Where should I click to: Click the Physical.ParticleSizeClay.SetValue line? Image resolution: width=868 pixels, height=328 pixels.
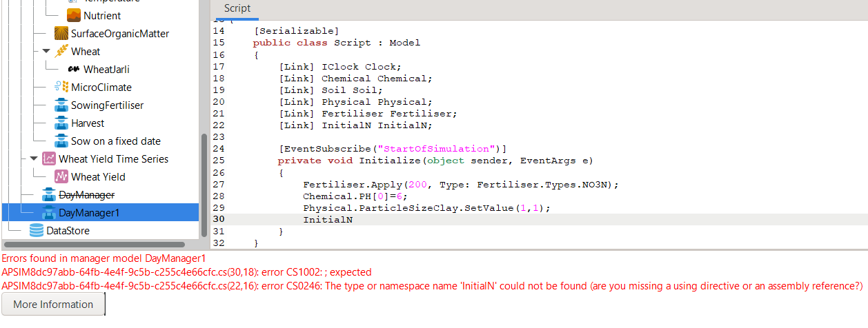point(426,207)
